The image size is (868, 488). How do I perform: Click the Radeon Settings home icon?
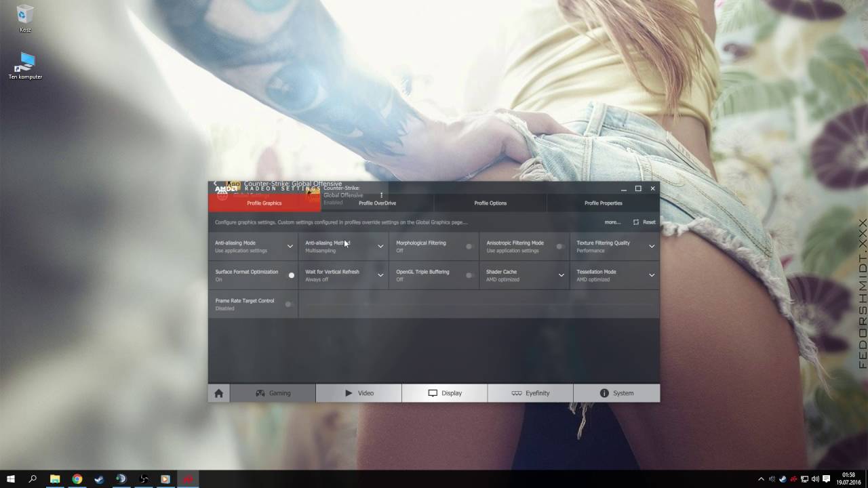point(218,393)
